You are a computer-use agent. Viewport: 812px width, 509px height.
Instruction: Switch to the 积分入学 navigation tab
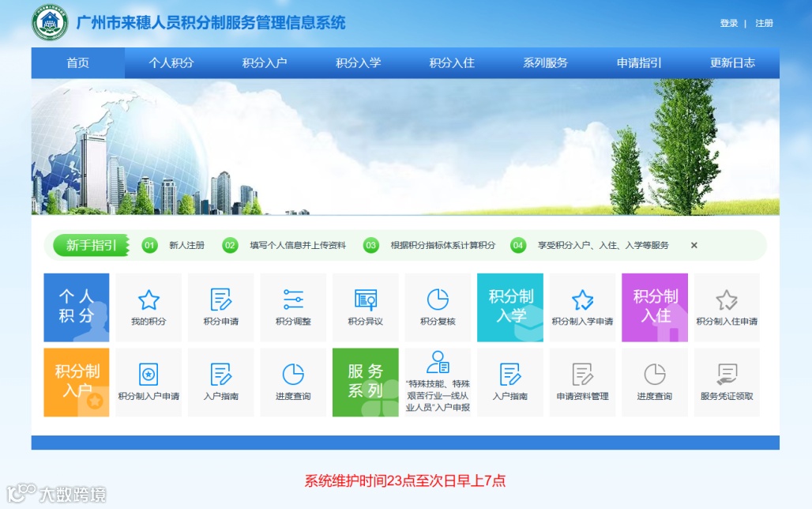click(359, 62)
